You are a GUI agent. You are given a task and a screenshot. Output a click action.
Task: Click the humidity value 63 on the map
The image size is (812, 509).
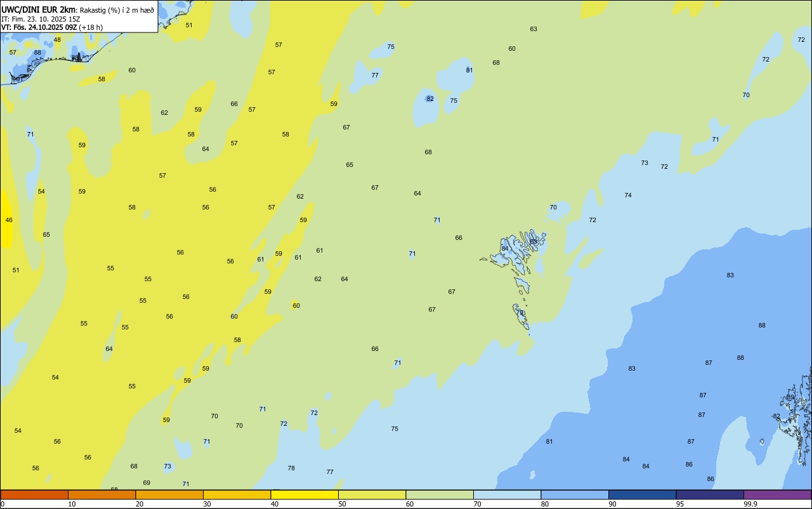coord(534,29)
